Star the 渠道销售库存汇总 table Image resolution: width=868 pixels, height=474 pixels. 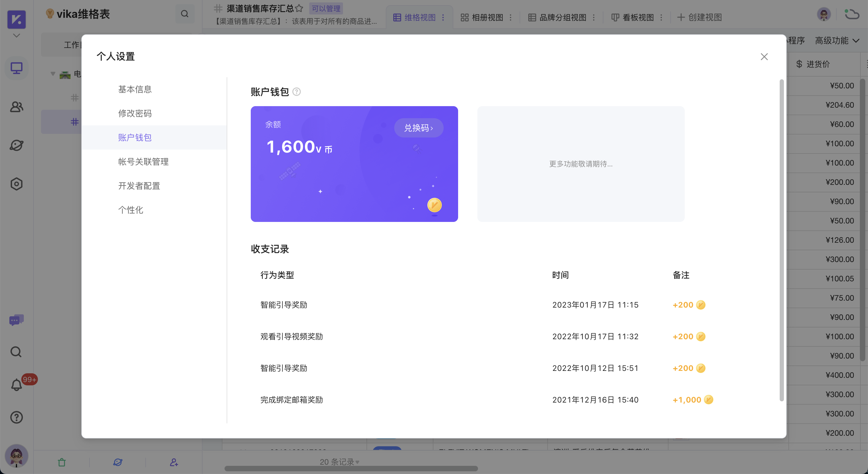299,8
